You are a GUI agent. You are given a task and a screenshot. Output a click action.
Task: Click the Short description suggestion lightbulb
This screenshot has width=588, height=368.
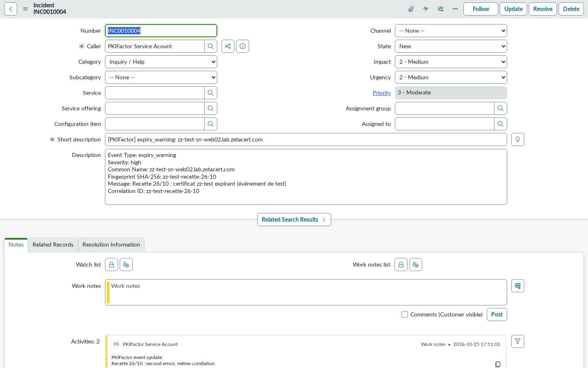click(x=518, y=139)
